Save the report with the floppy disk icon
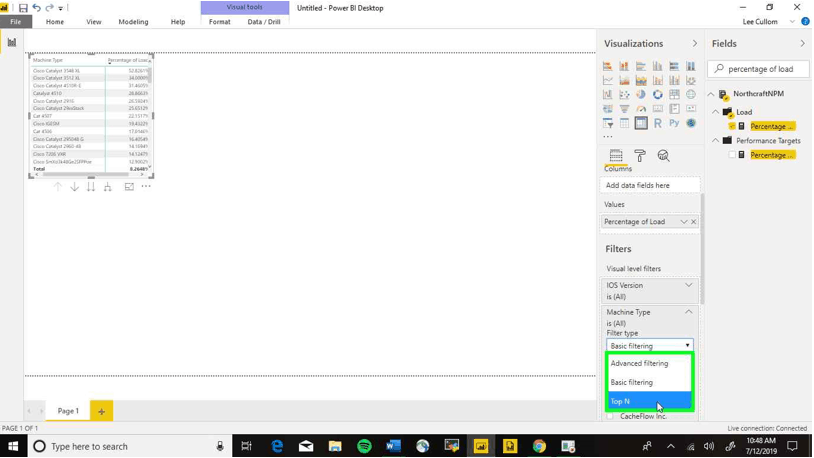Screen dimensions: 814x458 pyautogui.click(x=23, y=8)
